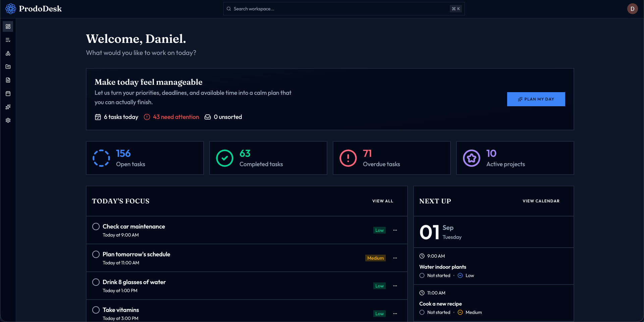The width and height of the screenshot is (644, 322).
Task: Open more options for 'Plan tomorrow's schedule'
Action: [395, 258]
